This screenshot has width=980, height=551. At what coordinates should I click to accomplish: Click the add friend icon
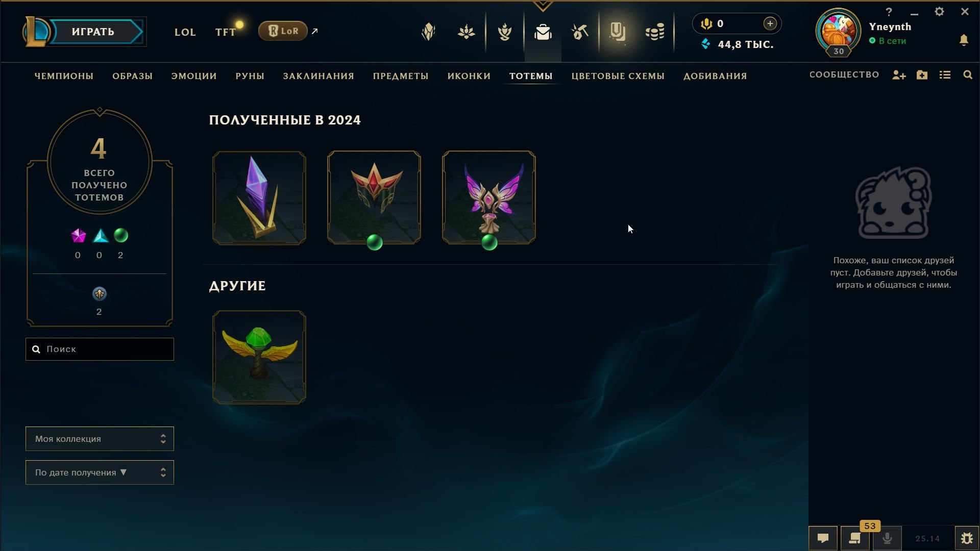pos(899,75)
